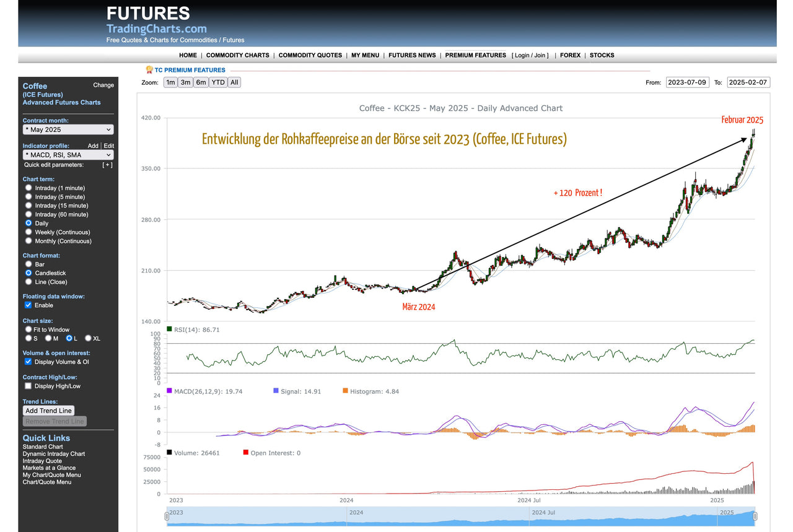Click the Add Trend Line button
This screenshot has width=793, height=532.
click(48, 411)
